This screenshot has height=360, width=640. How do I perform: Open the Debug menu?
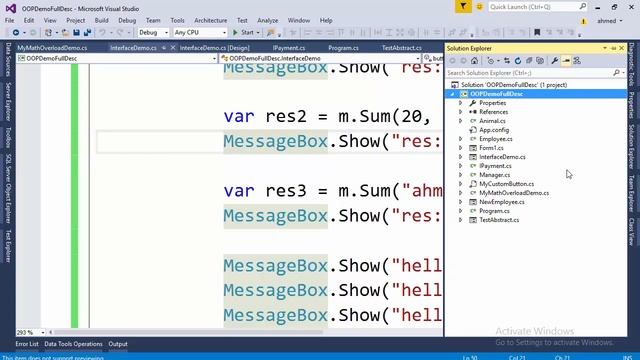pos(127,20)
